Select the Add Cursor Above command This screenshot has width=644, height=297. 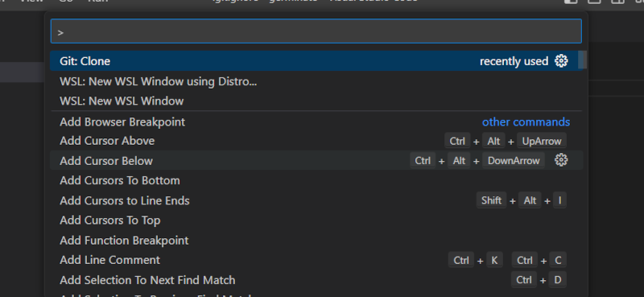click(316, 141)
